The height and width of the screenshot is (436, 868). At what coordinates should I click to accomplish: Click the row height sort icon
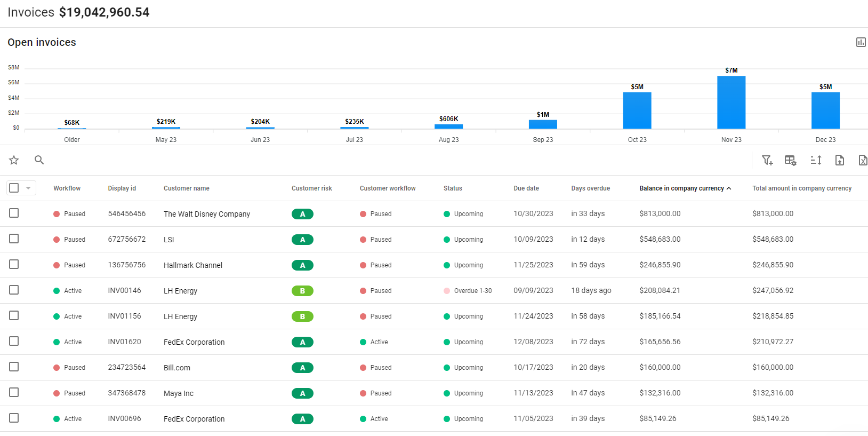[x=816, y=160]
